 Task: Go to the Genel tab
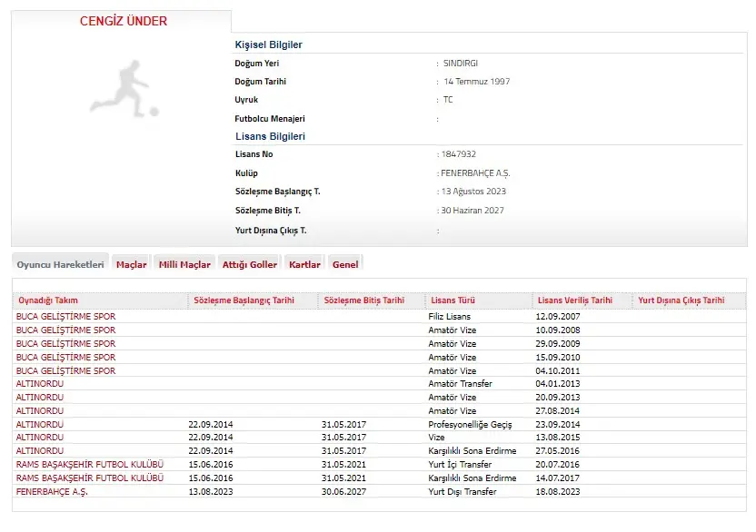coord(345,265)
